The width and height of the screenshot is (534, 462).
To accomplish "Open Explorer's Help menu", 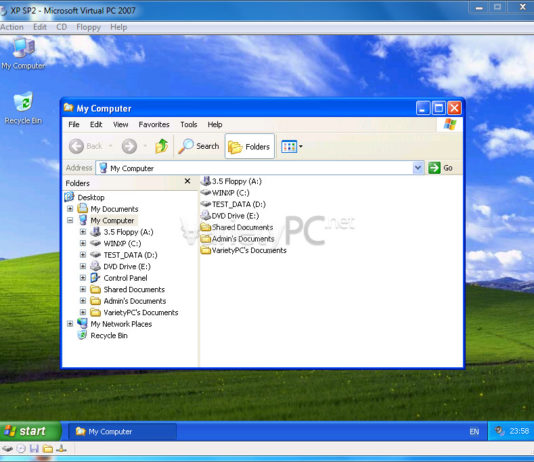I will coord(215,125).
